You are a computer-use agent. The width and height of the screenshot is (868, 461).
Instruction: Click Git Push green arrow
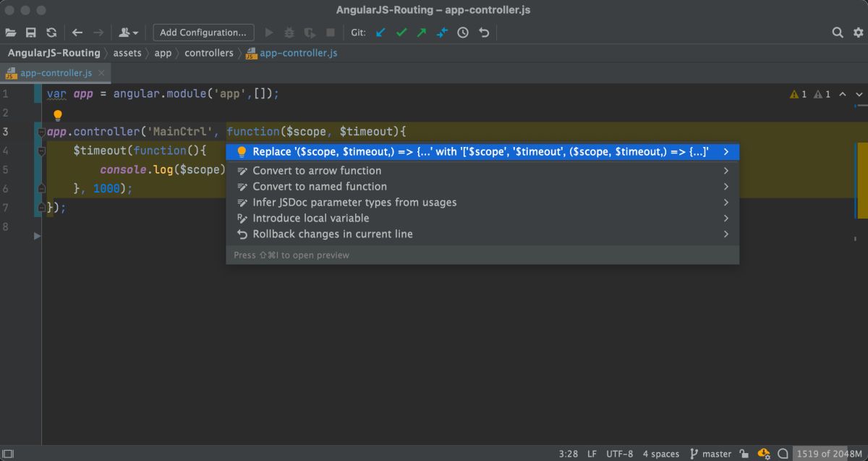pyautogui.click(x=422, y=33)
